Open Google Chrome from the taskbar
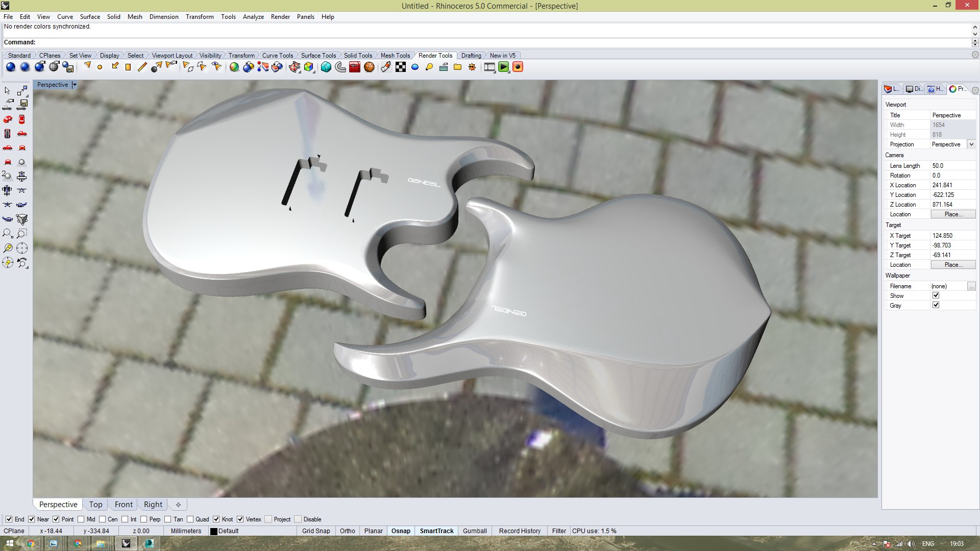980x551 pixels. point(31,543)
